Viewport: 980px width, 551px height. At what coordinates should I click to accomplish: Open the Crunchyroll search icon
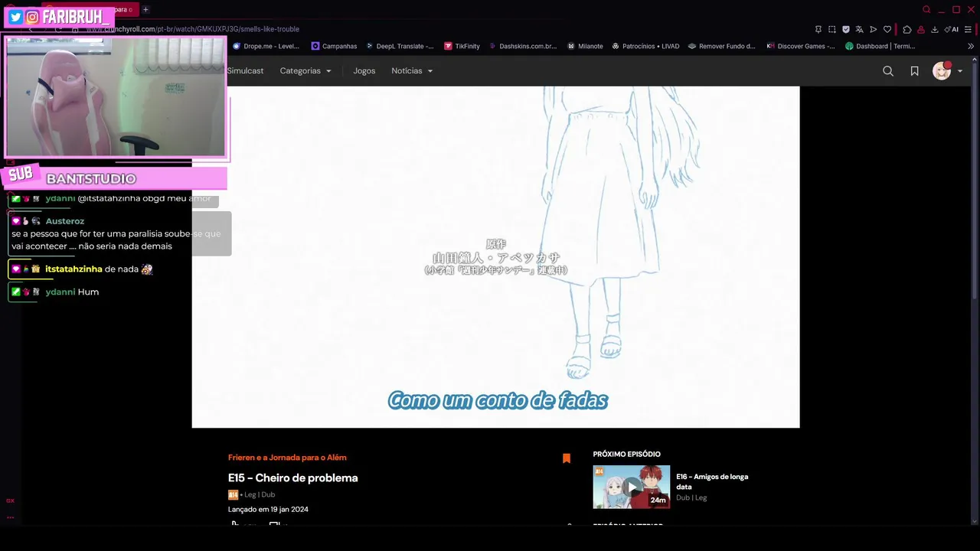(x=888, y=71)
